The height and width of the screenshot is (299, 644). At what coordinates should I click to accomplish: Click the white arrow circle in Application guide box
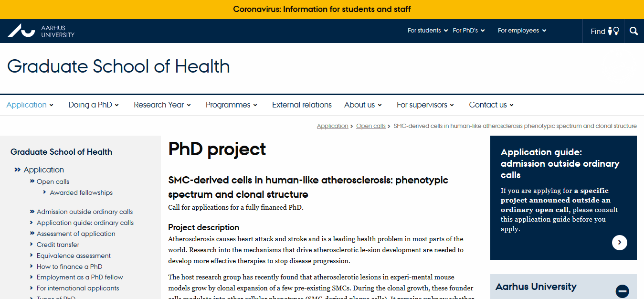[619, 243]
